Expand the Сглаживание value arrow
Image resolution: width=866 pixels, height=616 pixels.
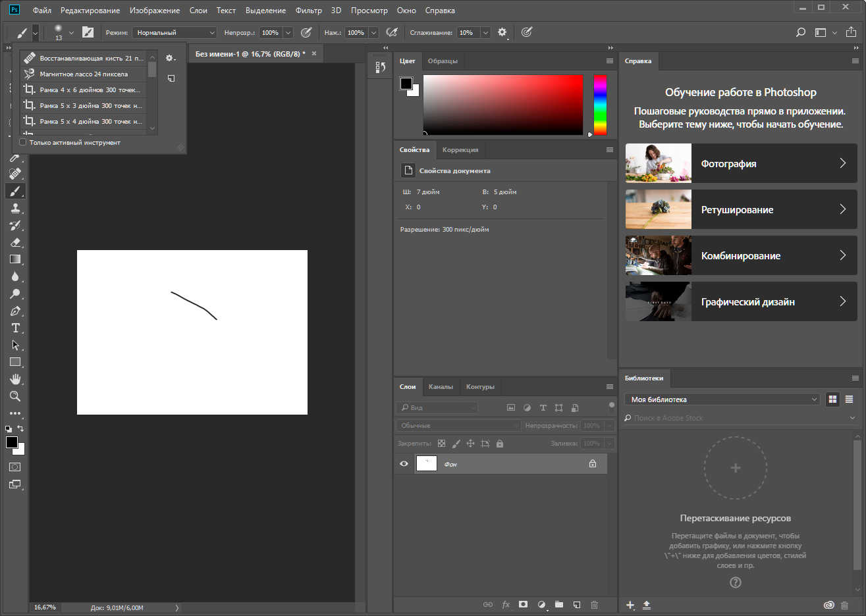click(485, 32)
